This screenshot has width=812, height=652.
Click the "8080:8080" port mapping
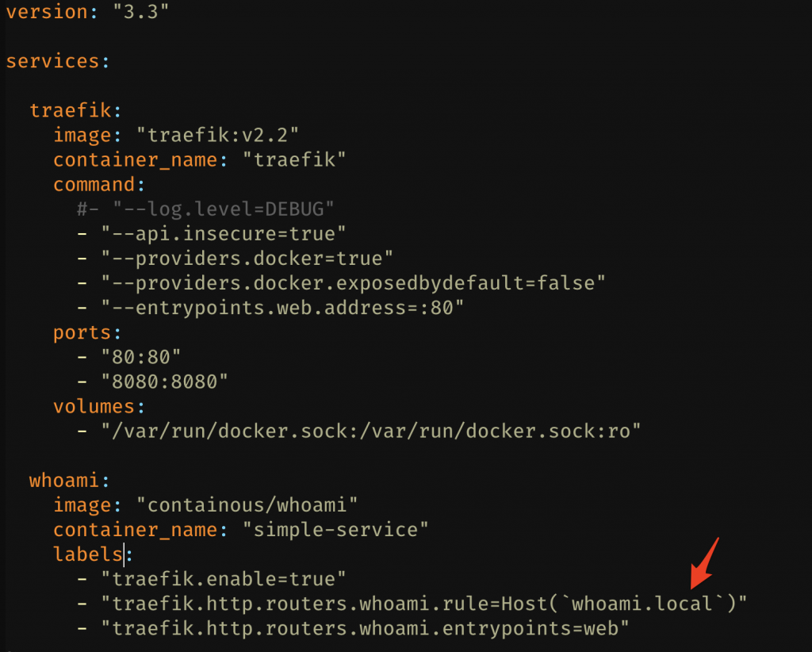pyautogui.click(x=165, y=381)
